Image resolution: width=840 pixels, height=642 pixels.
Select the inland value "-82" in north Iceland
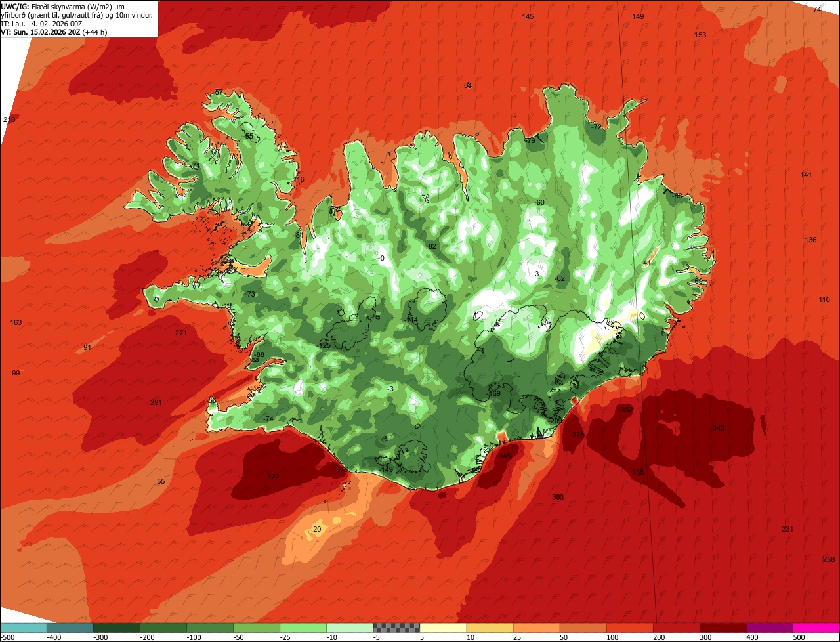pyautogui.click(x=431, y=246)
